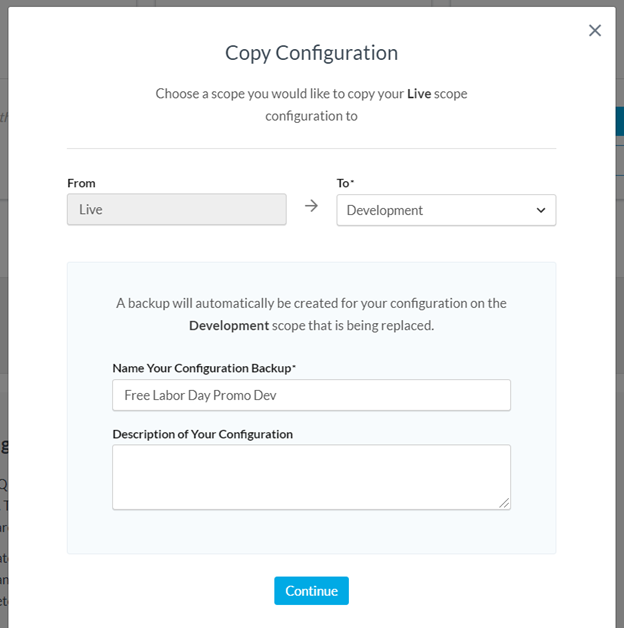Viewport: 624px width, 628px height.
Task: Focus the Name Your Configuration Backup field
Action: [x=311, y=395]
